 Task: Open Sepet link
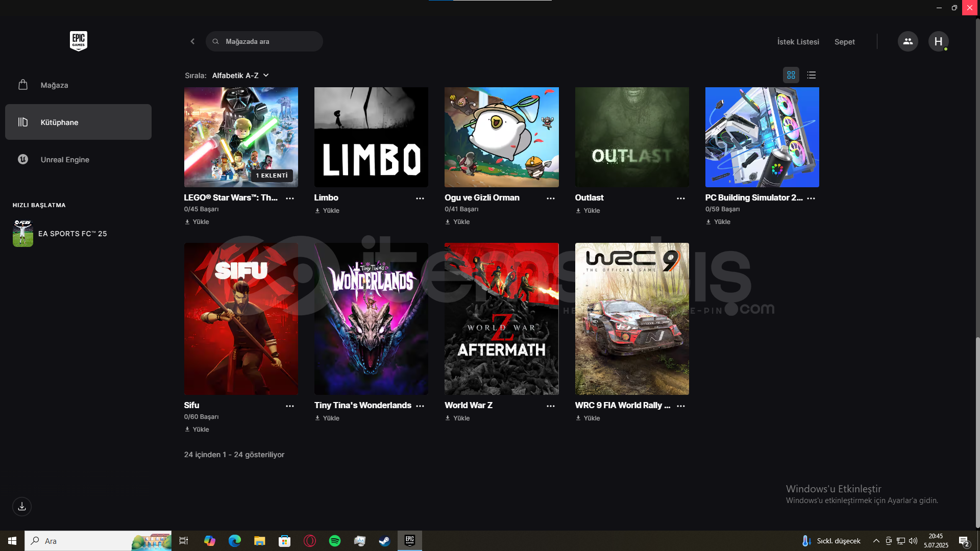point(844,42)
